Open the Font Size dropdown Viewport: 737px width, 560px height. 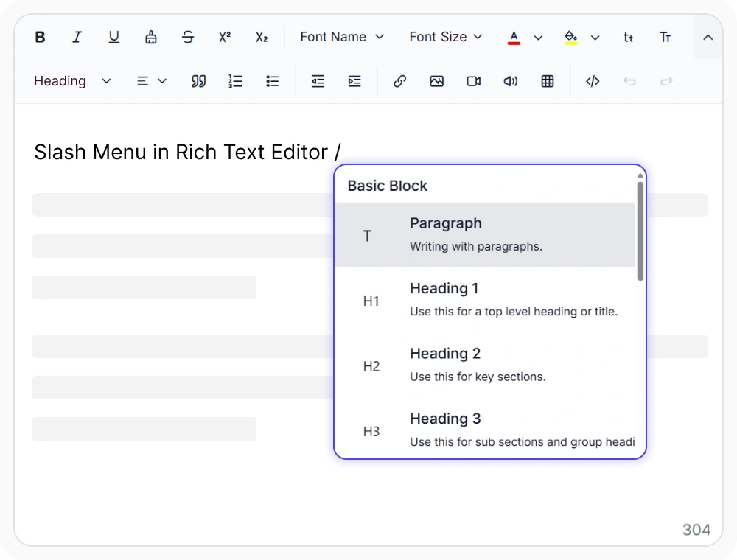[446, 37]
